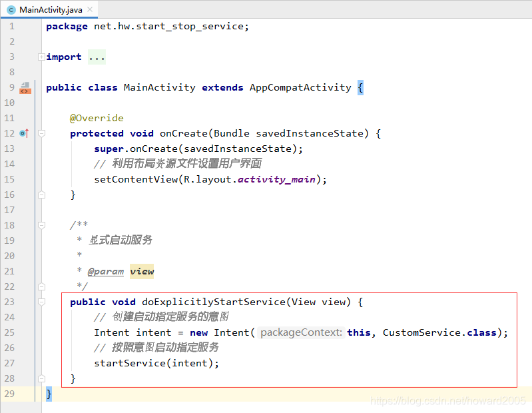Click the highlighted view Javadoc parameter
Image resolution: width=532 pixels, height=413 pixels.
click(142, 272)
